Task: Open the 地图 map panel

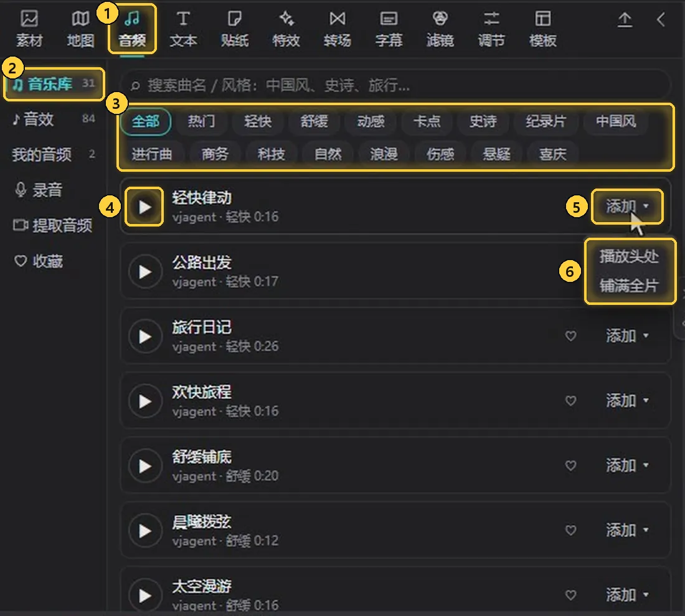Action: click(x=80, y=29)
